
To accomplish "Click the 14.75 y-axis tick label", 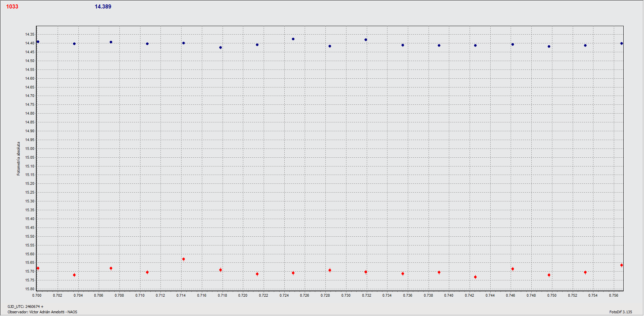I will (30, 104).
